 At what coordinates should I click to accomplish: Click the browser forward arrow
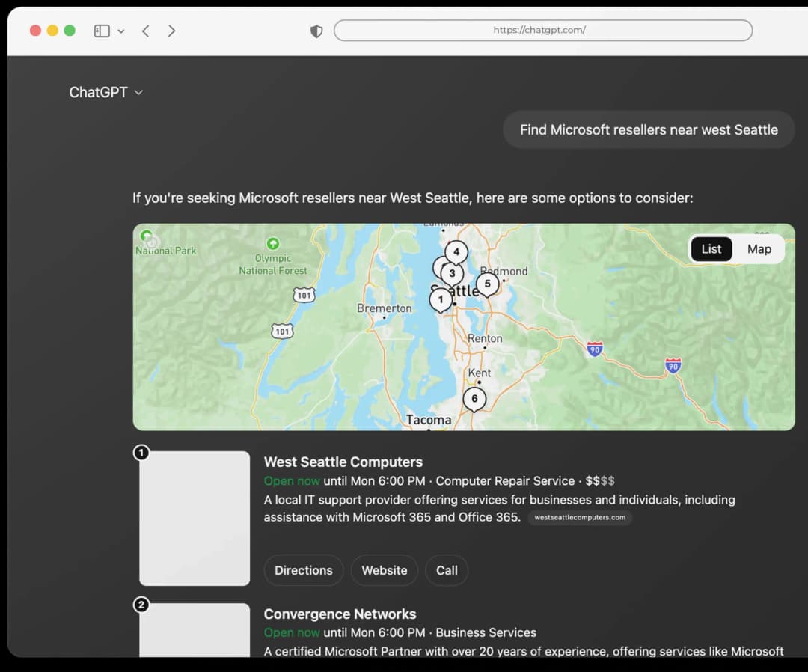171,31
